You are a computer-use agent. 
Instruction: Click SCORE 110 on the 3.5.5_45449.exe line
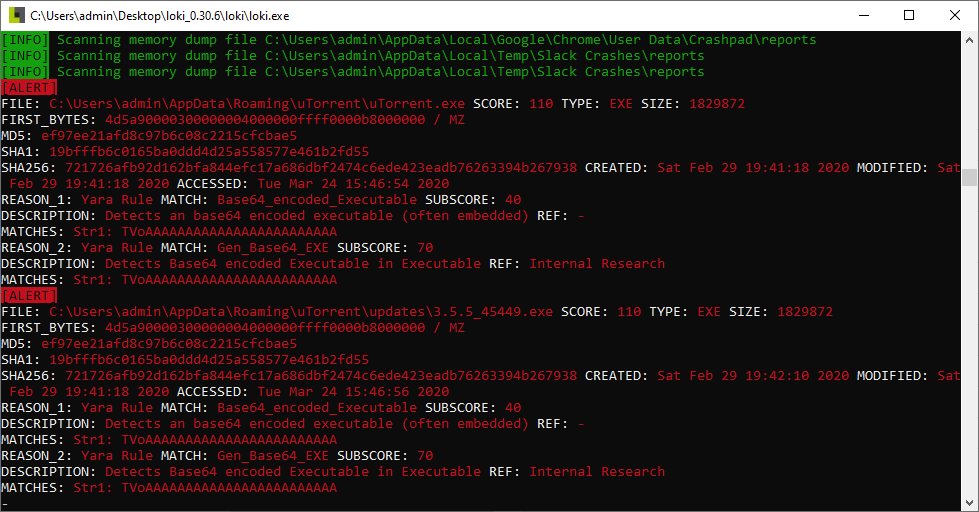pos(601,312)
